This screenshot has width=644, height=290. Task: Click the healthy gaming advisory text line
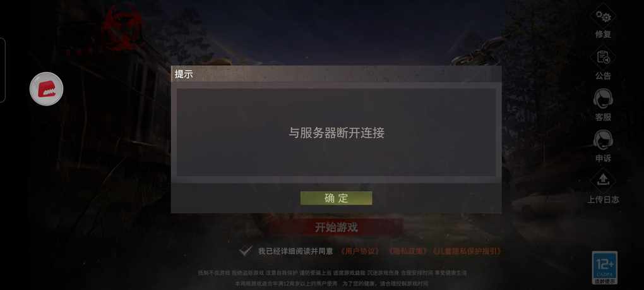tap(332, 273)
